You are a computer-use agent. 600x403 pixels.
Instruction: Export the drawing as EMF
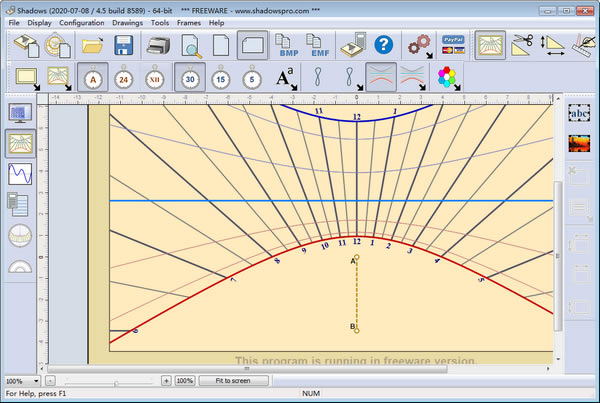click(319, 45)
